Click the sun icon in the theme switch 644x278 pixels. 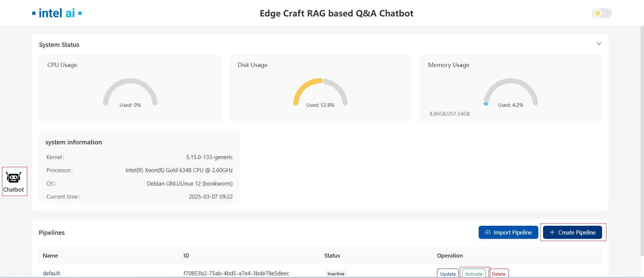click(x=597, y=13)
